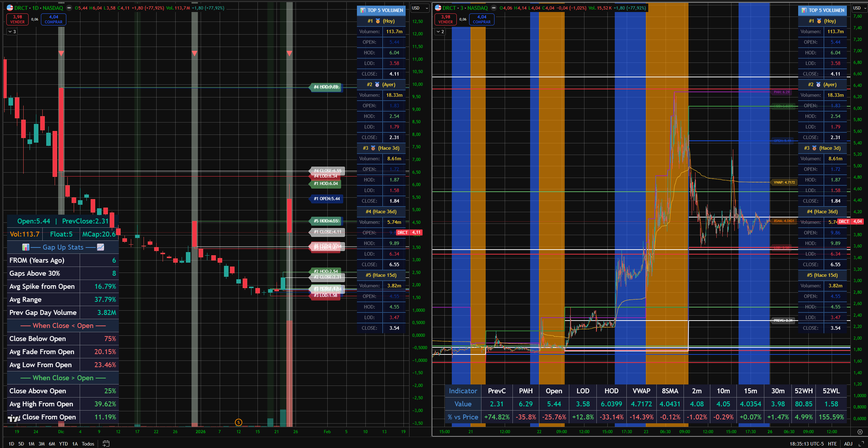Viewport: 868px width, 448px height.
Task: Click the #2 HOD:2.54 price label
Action: (x=326, y=271)
